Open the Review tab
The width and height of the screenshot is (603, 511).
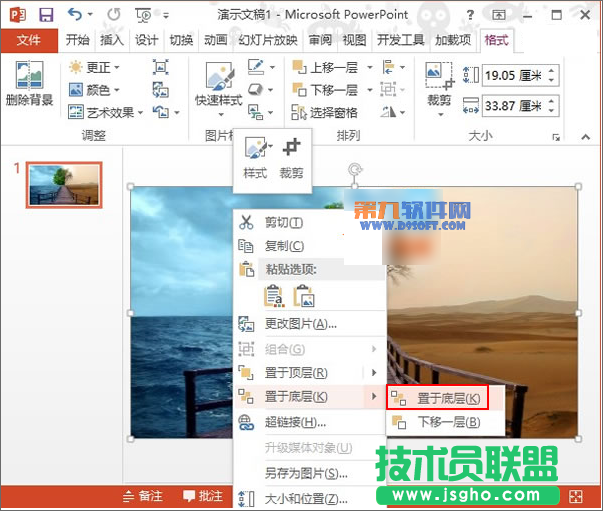(x=320, y=40)
